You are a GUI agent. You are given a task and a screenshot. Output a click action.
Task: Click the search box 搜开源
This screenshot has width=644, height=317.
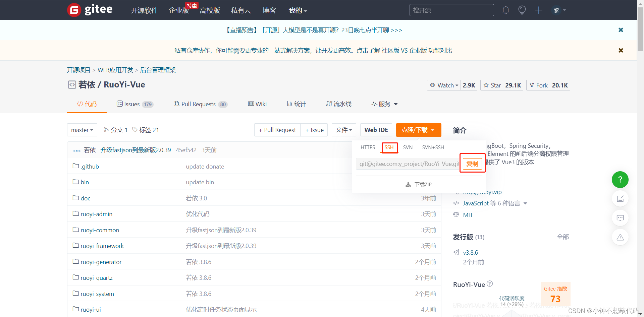[451, 10]
